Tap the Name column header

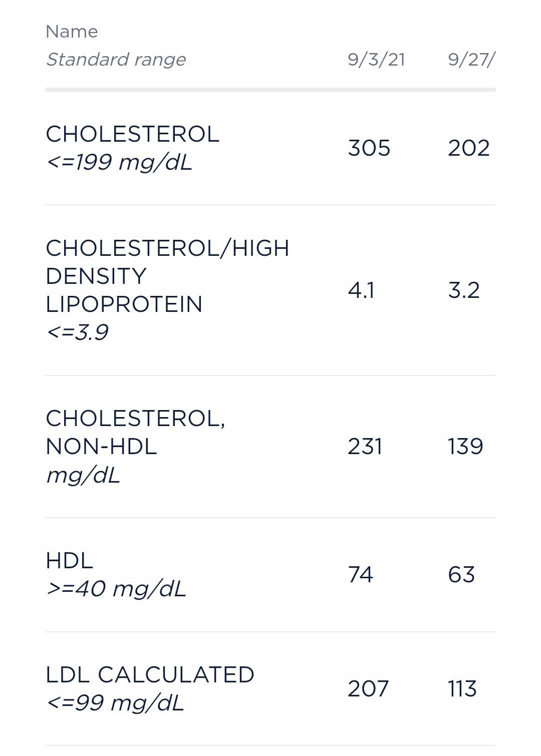pyautogui.click(x=72, y=32)
